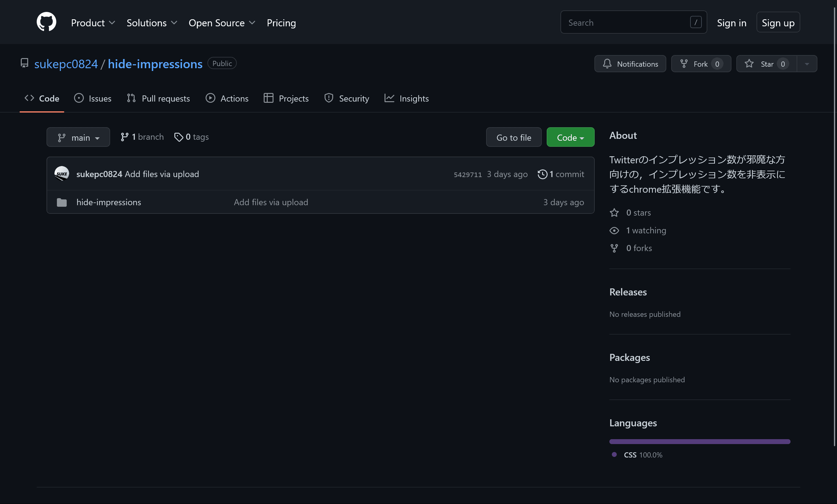The width and height of the screenshot is (837, 504).
Task: Switch to the Projects tab
Action: (x=286, y=98)
